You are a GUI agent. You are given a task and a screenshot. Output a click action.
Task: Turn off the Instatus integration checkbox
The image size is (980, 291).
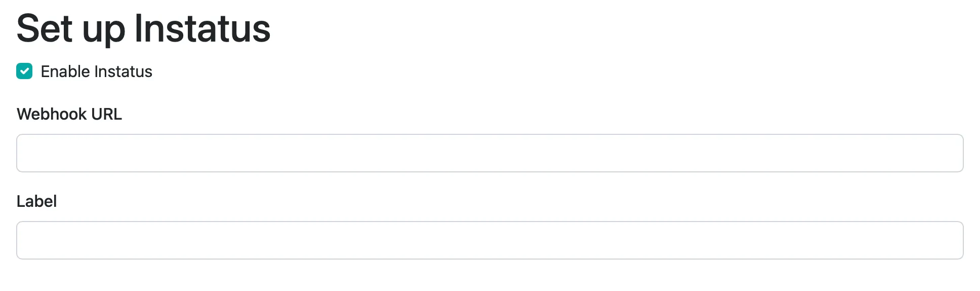click(24, 71)
